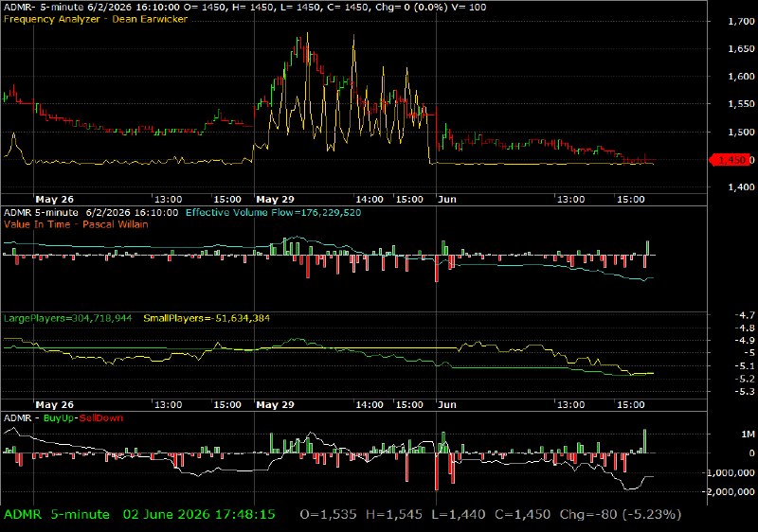
Task: Click the 1,650 price axis label
Action: [741, 49]
